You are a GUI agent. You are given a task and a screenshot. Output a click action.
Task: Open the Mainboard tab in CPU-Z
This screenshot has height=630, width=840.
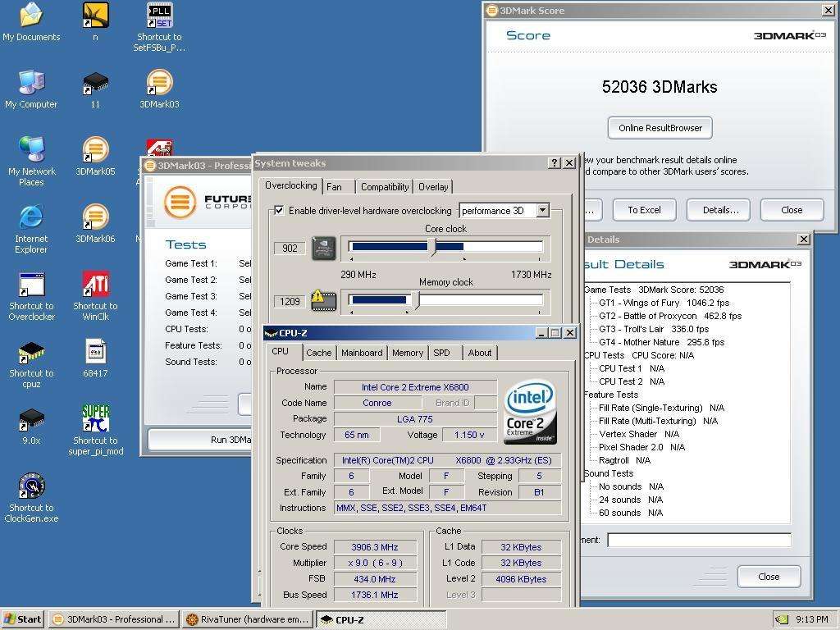tap(362, 353)
